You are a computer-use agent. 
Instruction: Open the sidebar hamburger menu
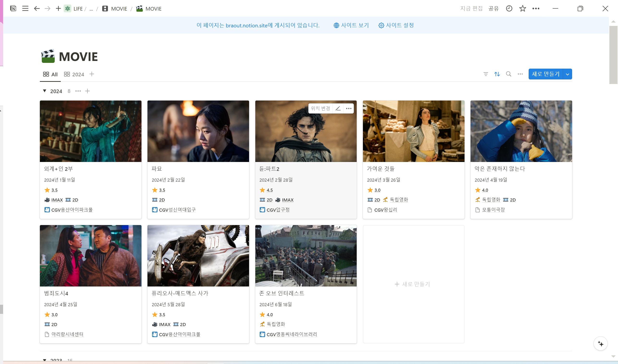(x=25, y=9)
